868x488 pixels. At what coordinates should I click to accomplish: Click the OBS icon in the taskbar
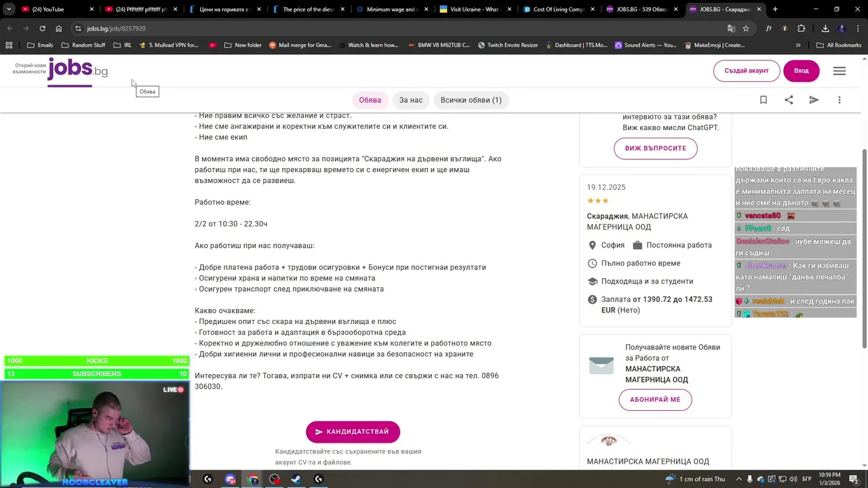tap(275, 479)
